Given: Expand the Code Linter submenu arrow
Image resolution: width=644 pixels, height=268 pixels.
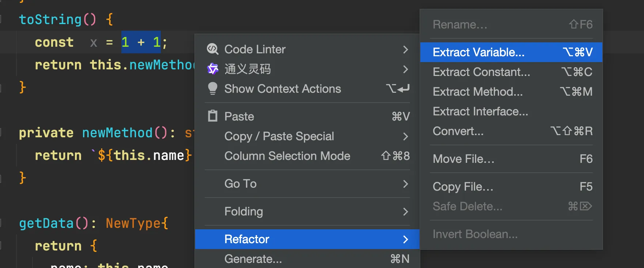Looking at the screenshot, I should tap(405, 49).
